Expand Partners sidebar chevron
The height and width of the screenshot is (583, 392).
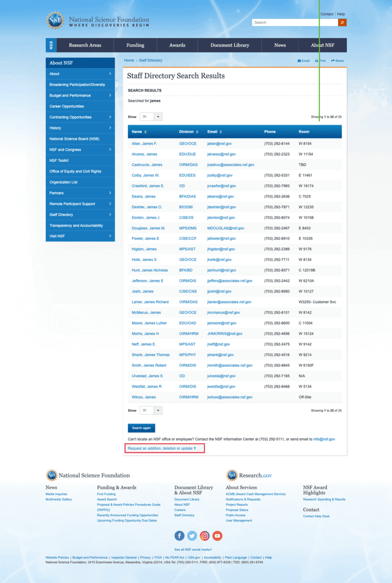tap(110, 193)
